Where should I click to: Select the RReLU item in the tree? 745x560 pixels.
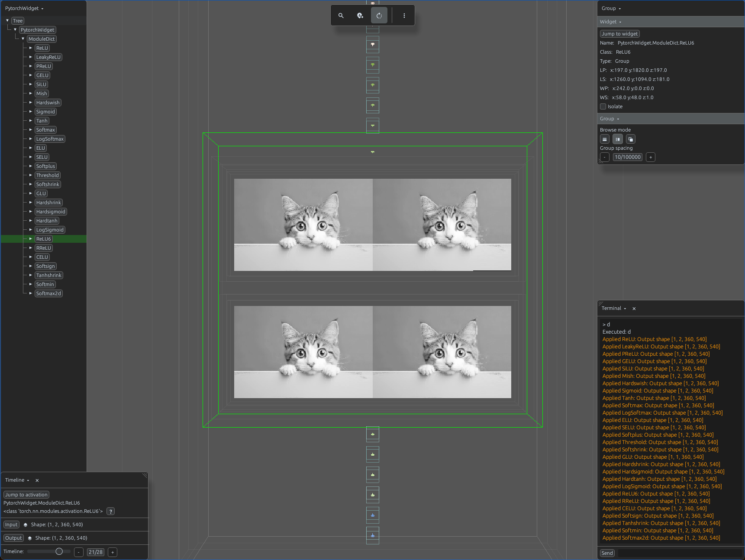(x=44, y=248)
